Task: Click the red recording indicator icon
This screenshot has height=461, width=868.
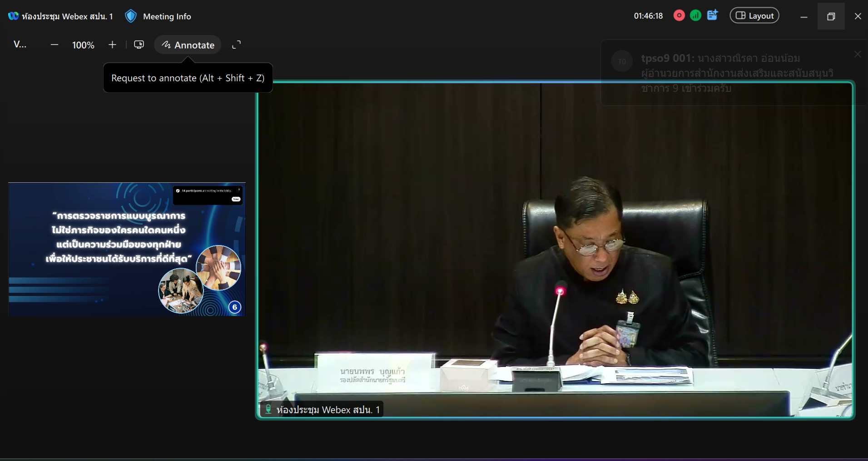Action: (679, 15)
